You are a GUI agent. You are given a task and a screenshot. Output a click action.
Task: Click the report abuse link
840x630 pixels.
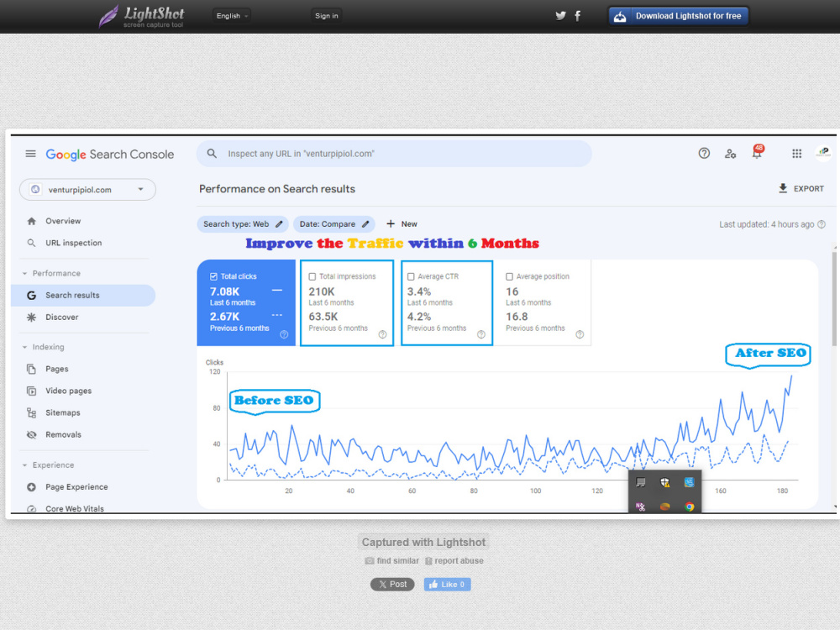click(454, 561)
